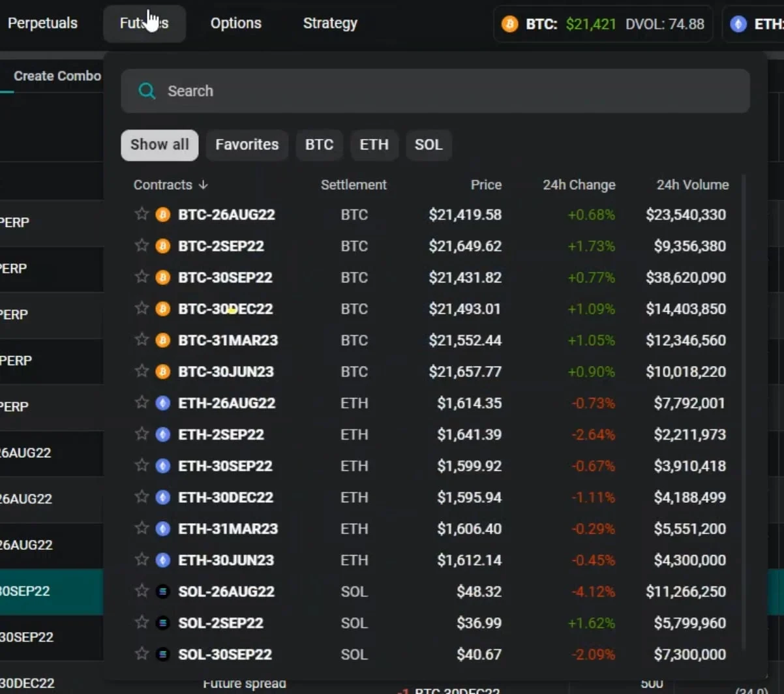Filter contracts by Favorites
784x694 pixels.
point(247,145)
